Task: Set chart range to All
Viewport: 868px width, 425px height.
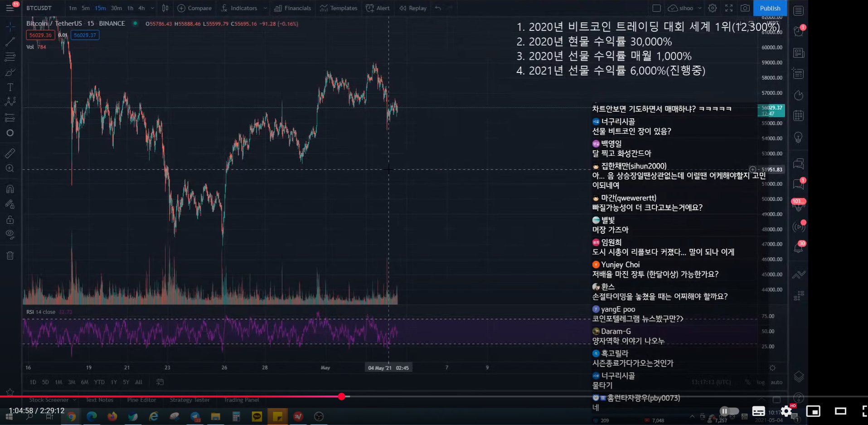Action: pyautogui.click(x=139, y=382)
